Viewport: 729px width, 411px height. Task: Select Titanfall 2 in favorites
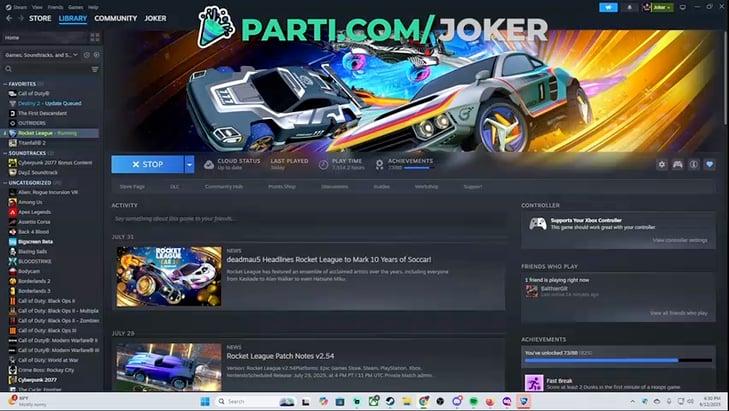(32, 143)
